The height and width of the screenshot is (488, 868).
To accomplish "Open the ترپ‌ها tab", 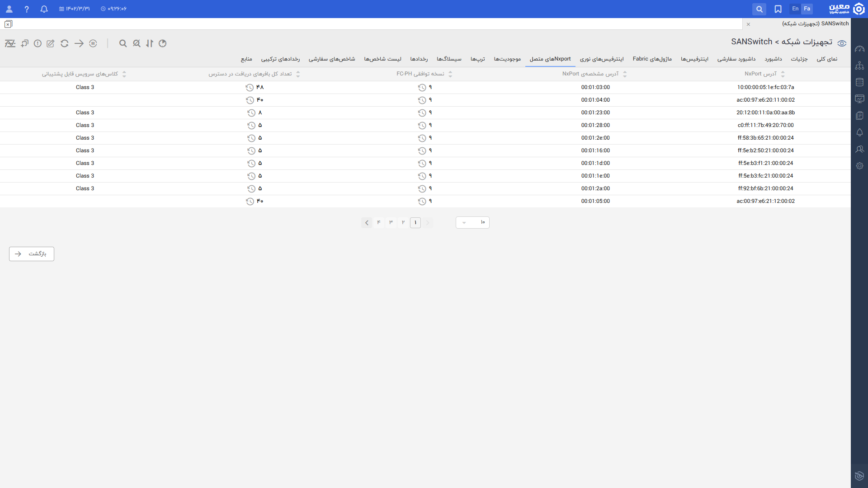I will click(x=477, y=59).
